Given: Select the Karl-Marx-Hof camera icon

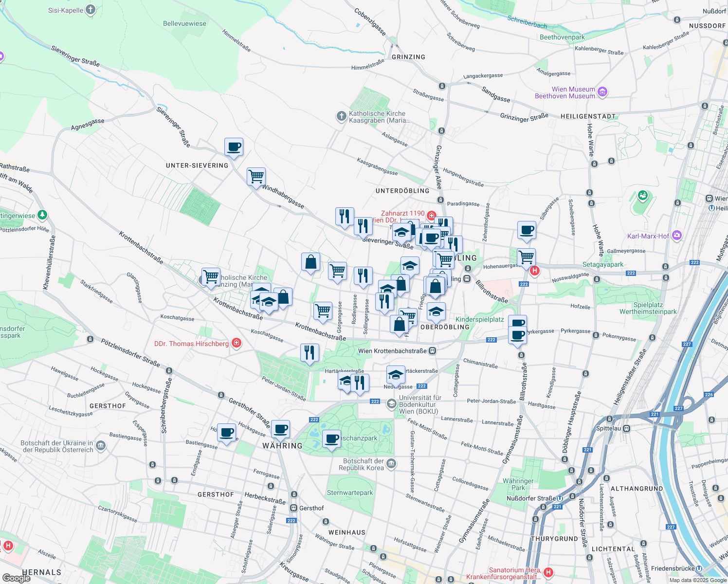Looking at the screenshot, I should 676,236.
